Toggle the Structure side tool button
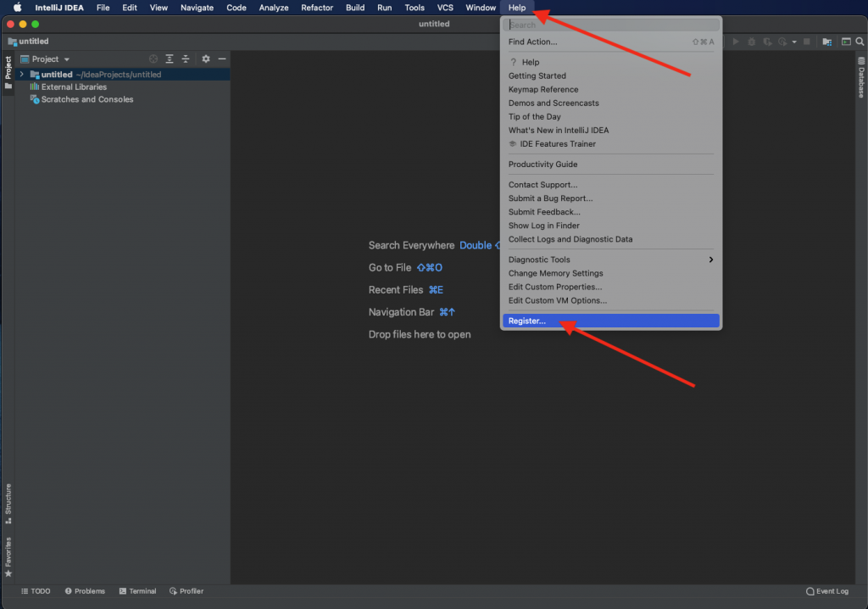The width and height of the screenshot is (868, 609). tap(8, 504)
